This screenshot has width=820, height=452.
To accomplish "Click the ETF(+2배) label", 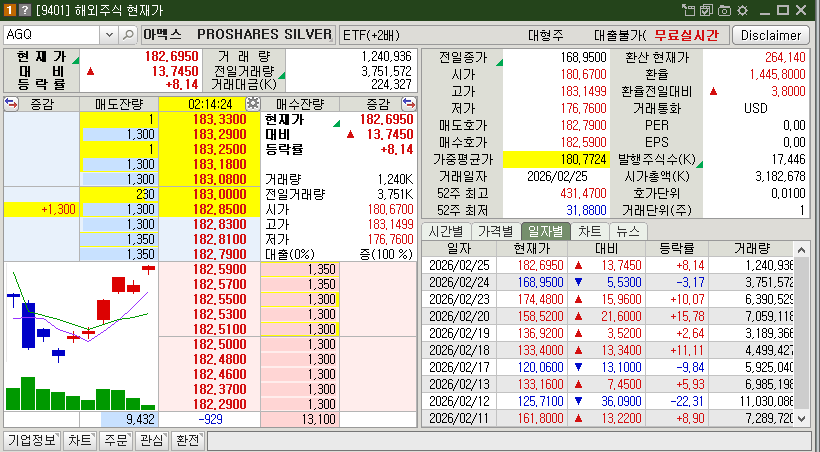I will point(371,35).
